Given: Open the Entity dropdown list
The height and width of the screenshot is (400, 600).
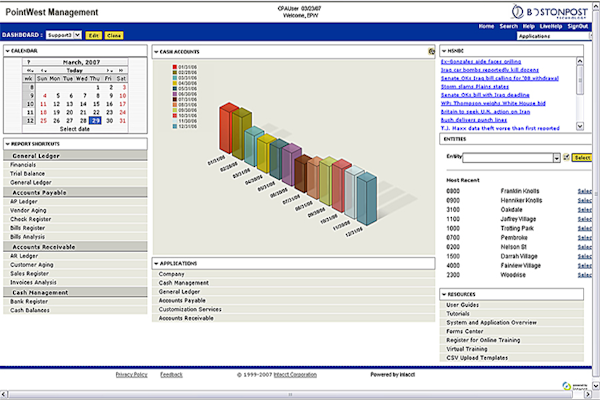Looking at the screenshot, I should (x=557, y=158).
